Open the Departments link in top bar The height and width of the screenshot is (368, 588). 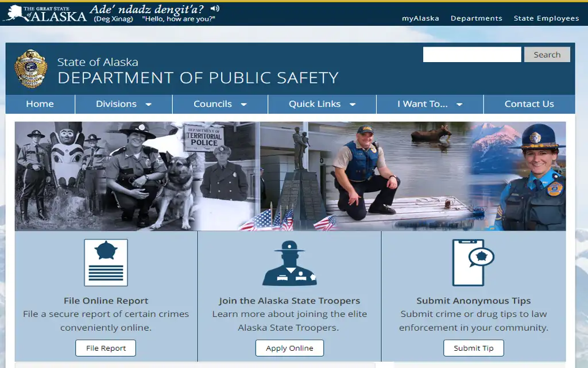476,18
